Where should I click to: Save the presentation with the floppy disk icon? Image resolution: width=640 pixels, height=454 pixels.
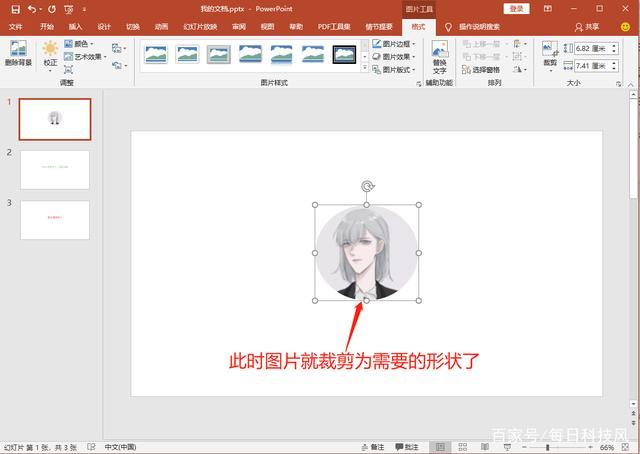tap(16, 9)
